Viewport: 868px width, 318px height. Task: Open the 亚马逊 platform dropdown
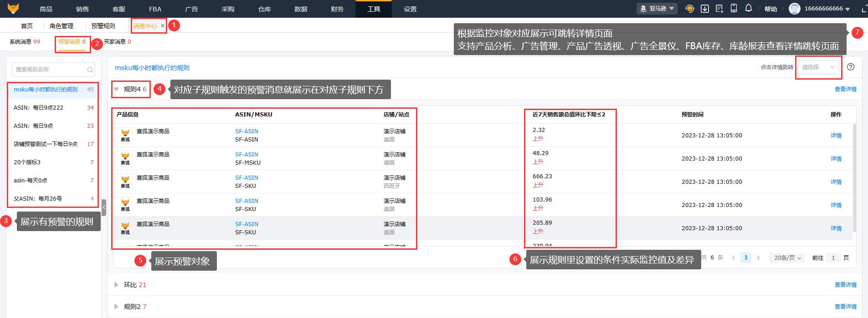(657, 9)
